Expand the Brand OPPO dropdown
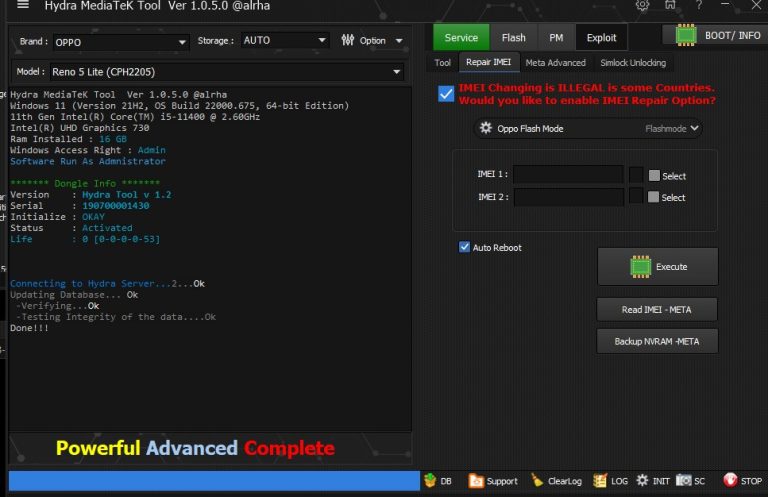Viewport: 768px width, 497px height. tap(120, 42)
